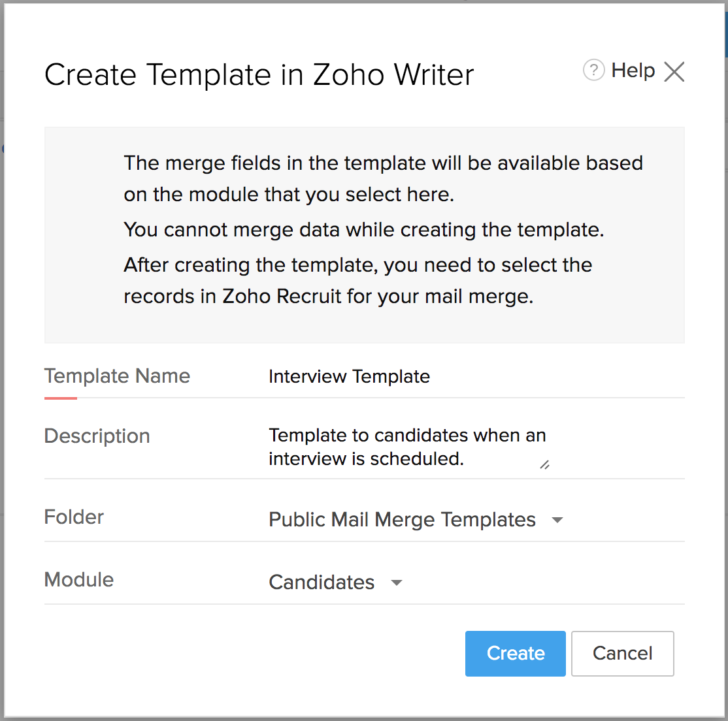Close the dialog with the X icon
The height and width of the screenshot is (721, 728).
[x=674, y=72]
